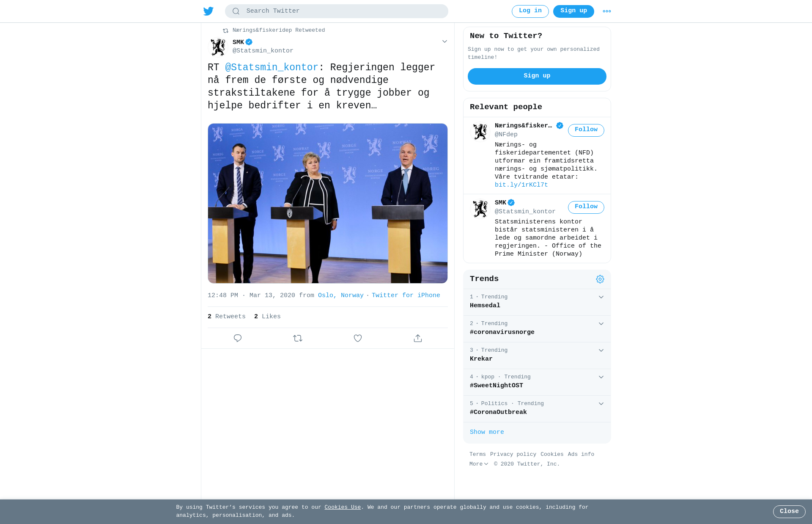
Task: Follow the Nærings&fiskeridep account
Action: click(586, 130)
